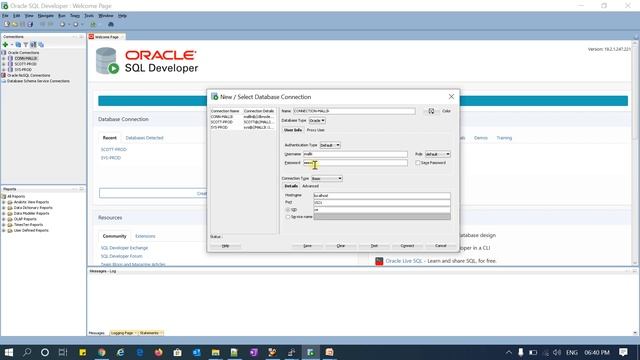Open the Authentication Type dropdown

pos(330,145)
